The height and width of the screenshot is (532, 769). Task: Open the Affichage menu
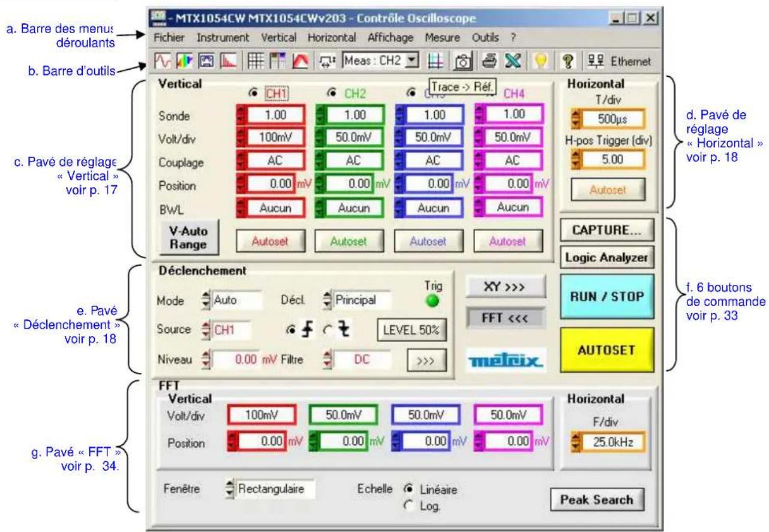390,37
